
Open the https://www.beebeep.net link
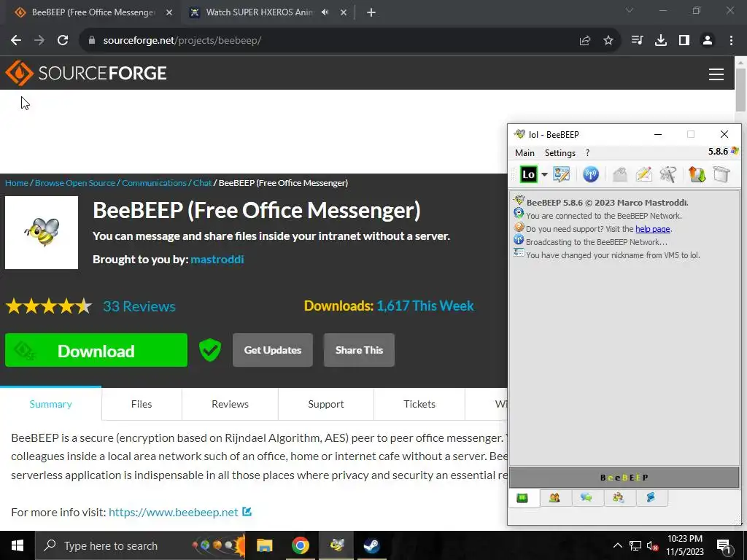tap(174, 513)
